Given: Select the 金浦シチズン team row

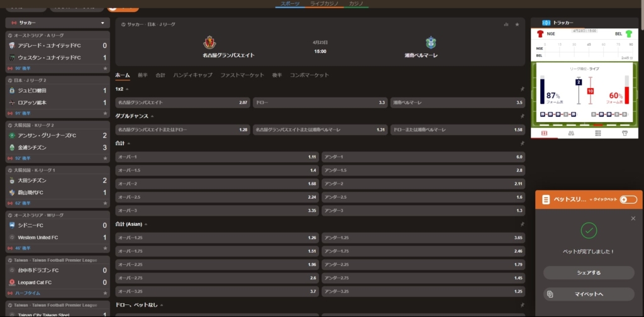Looking at the screenshot, I should click(58, 147).
